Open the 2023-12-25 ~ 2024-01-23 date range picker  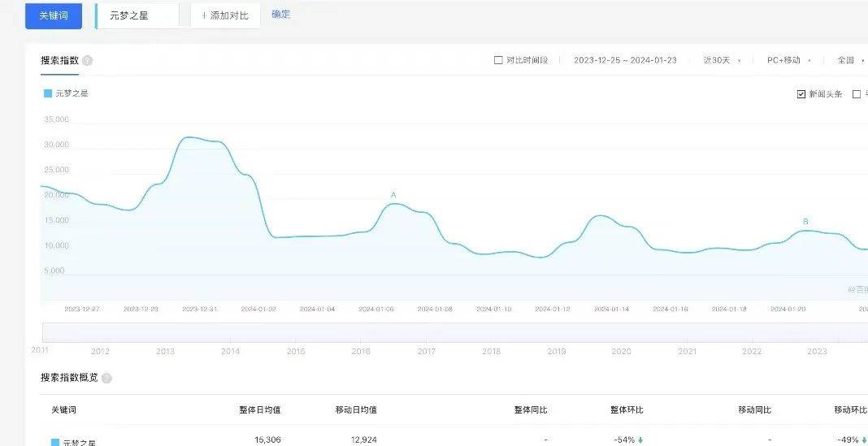[625, 60]
